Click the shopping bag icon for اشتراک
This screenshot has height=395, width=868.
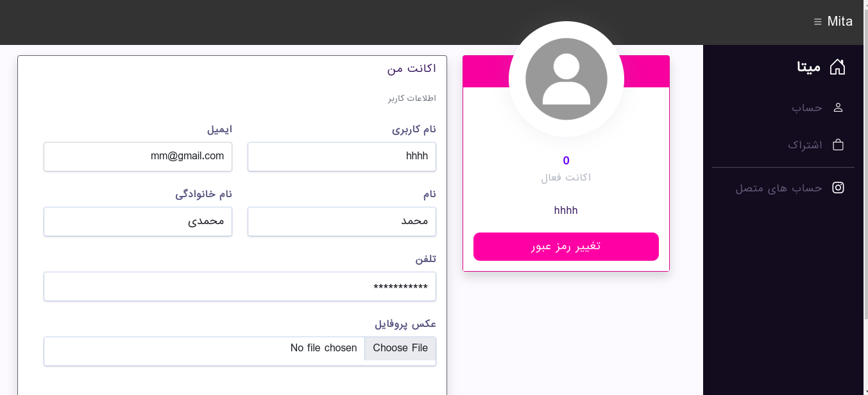click(x=838, y=145)
